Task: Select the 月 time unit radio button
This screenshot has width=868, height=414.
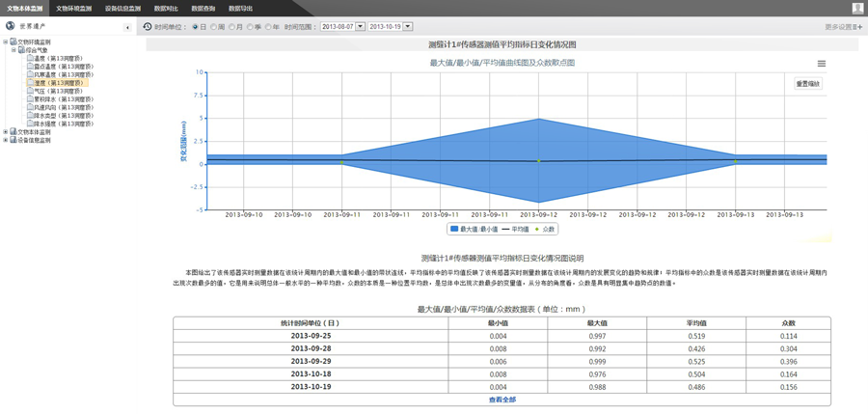Action: click(x=232, y=27)
